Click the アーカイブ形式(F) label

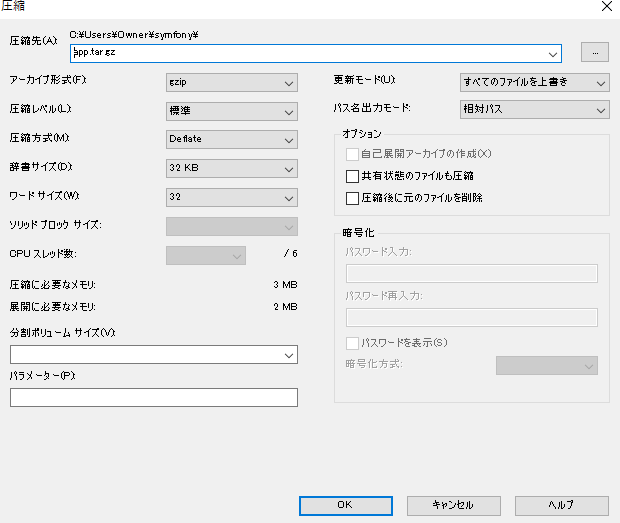48,80
